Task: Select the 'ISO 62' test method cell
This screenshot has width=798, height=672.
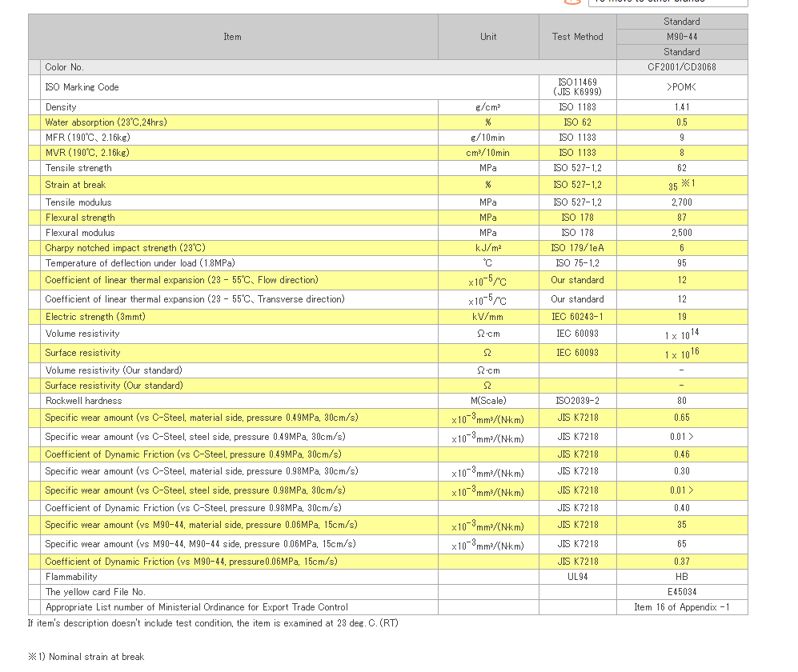Action: 578,122
